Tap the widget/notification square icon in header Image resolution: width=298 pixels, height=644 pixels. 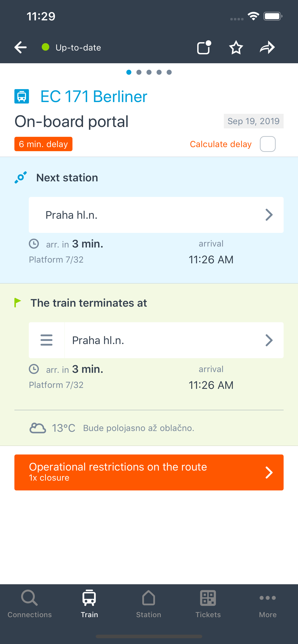click(x=204, y=47)
